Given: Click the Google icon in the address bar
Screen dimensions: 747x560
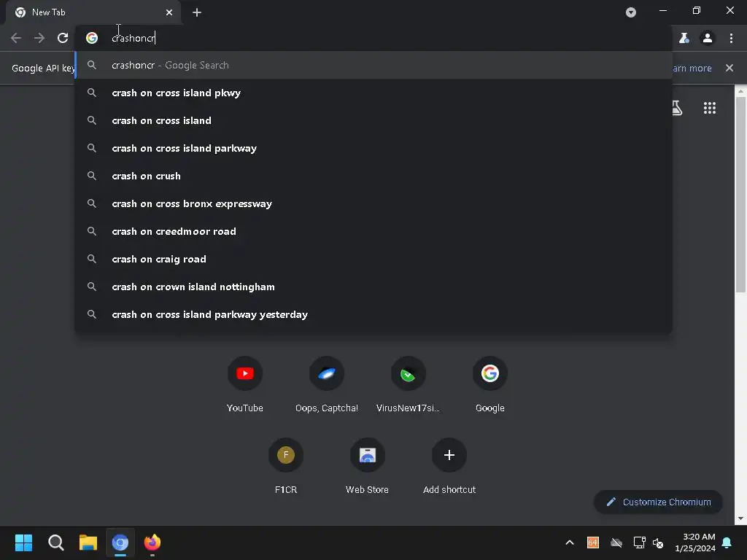Looking at the screenshot, I should (x=92, y=38).
